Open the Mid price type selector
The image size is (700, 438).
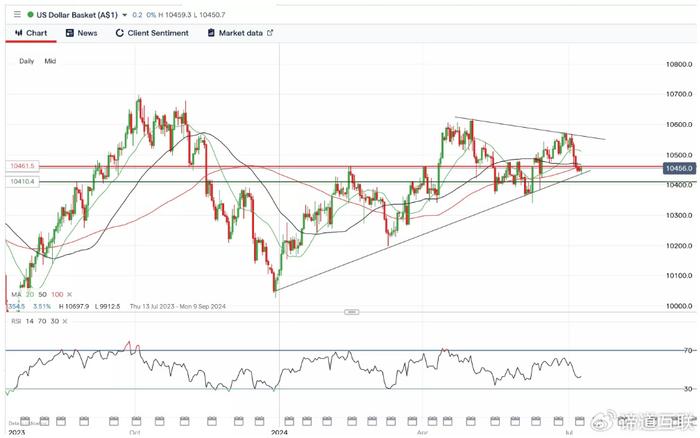(50, 61)
